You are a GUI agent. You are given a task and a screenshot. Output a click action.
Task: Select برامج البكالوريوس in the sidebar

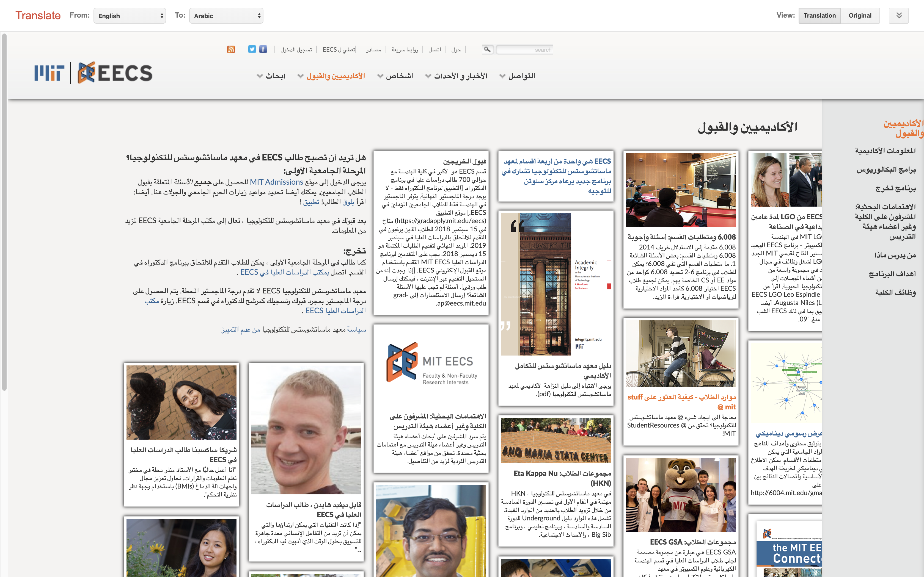(886, 170)
